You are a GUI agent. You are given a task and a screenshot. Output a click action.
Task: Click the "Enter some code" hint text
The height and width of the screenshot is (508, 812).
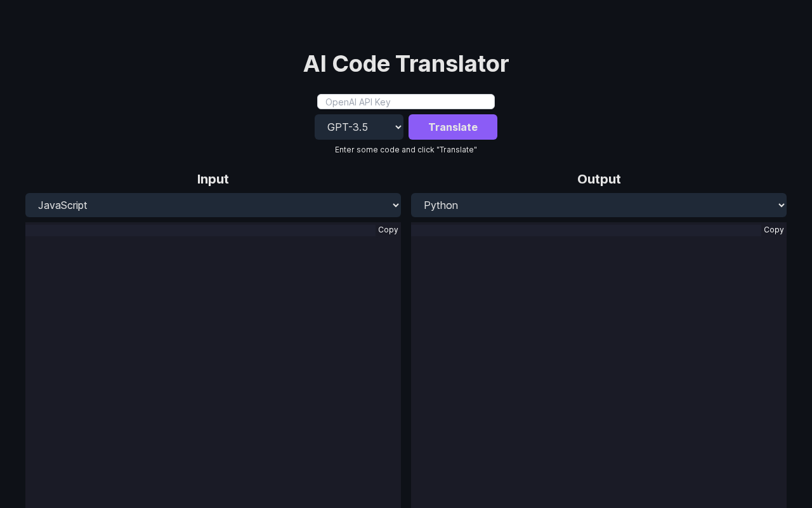(x=406, y=150)
